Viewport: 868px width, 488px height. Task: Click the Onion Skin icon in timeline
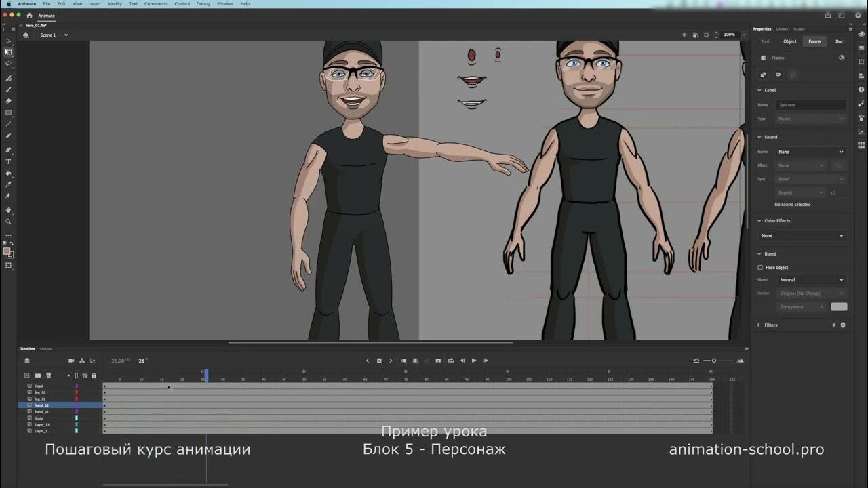(403, 361)
